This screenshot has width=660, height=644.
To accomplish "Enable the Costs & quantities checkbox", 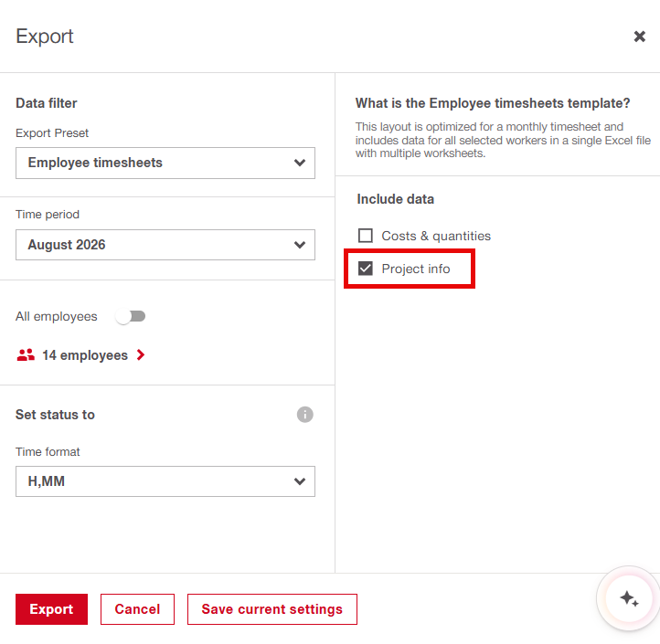I will (x=366, y=236).
